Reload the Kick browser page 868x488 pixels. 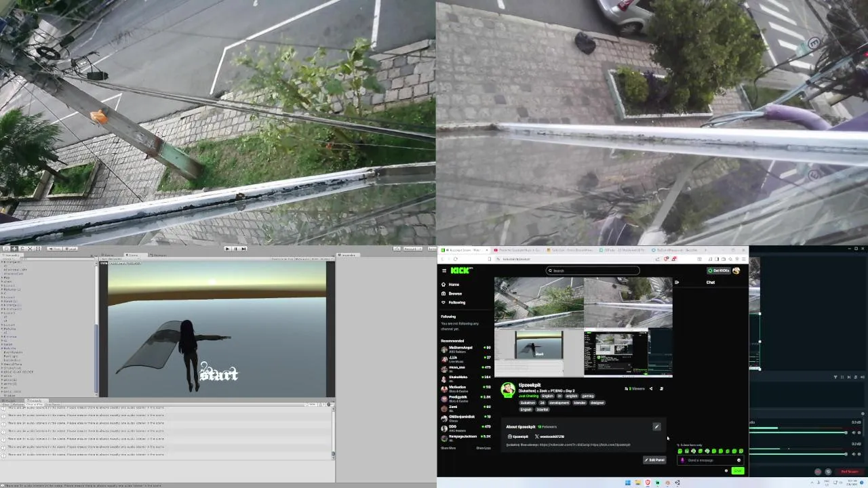(x=455, y=259)
